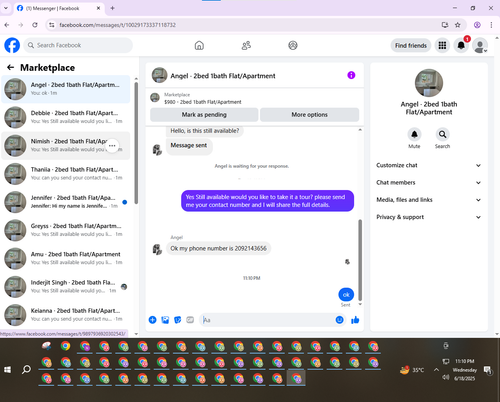Attach a photo using image icon
The height and width of the screenshot is (402, 500).
tap(165, 320)
